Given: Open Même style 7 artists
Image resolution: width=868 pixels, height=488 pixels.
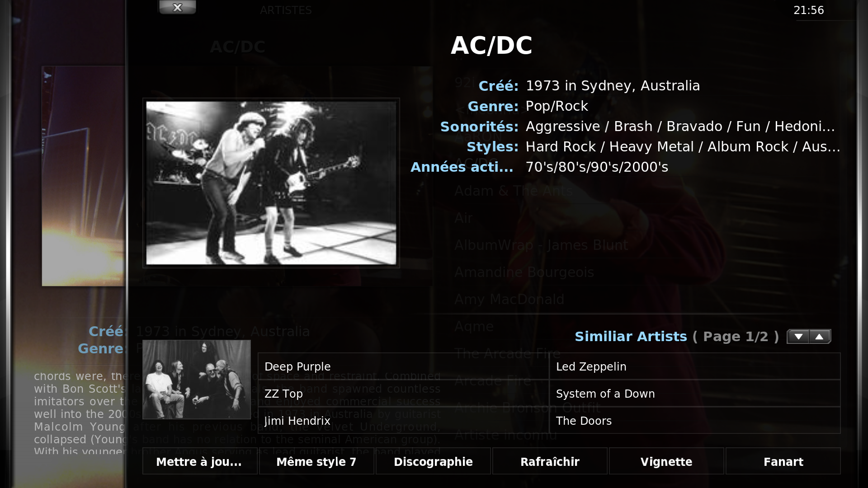Looking at the screenshot, I should tap(316, 461).
